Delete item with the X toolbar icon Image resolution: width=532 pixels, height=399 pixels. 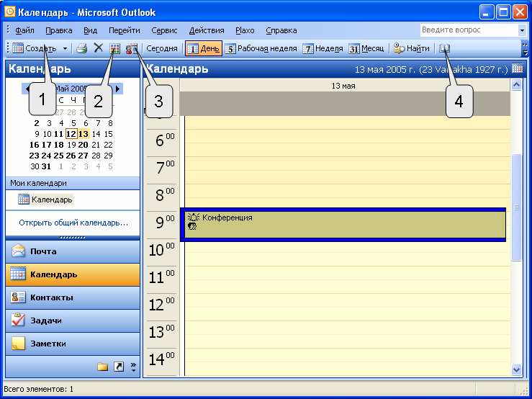99,48
